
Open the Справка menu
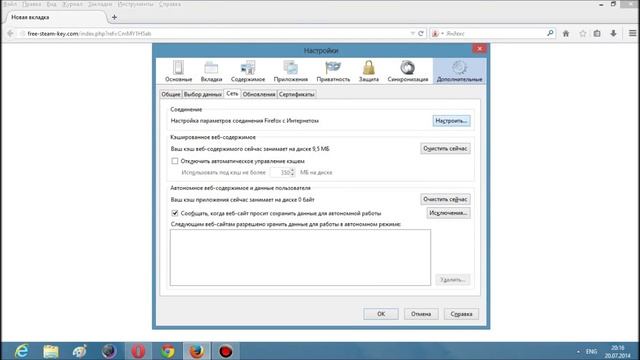point(169,4)
